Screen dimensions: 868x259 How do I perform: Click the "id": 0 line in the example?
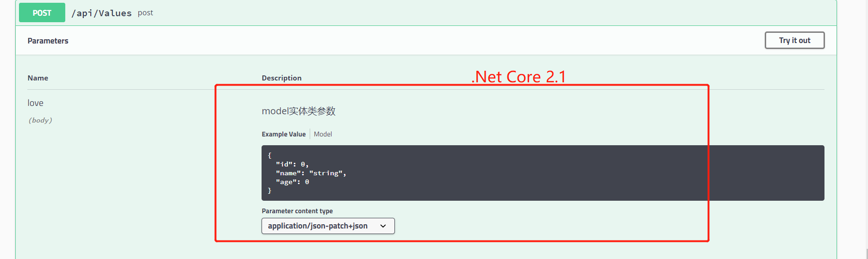(x=292, y=164)
